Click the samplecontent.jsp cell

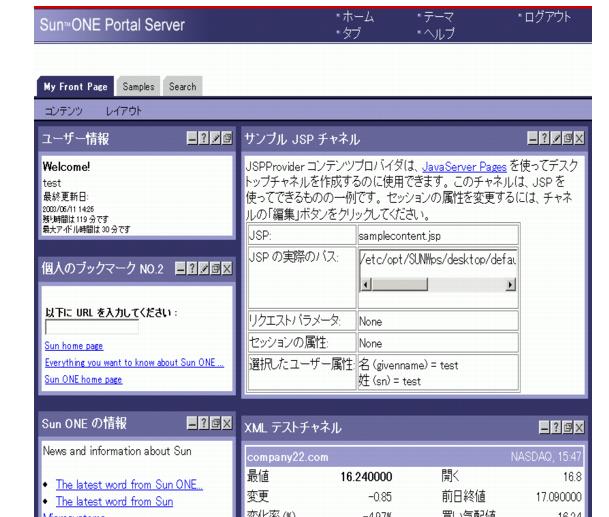point(438,236)
